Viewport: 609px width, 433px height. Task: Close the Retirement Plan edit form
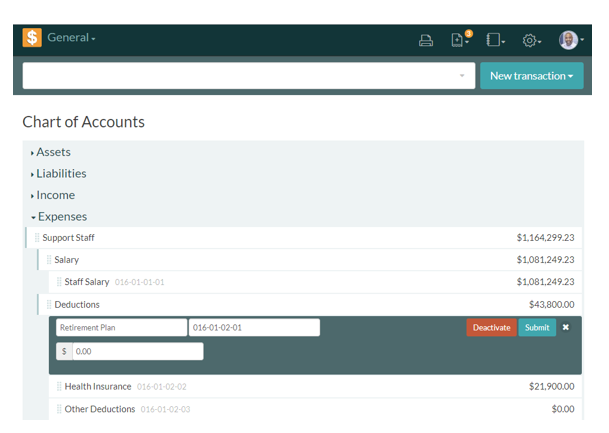pos(566,328)
